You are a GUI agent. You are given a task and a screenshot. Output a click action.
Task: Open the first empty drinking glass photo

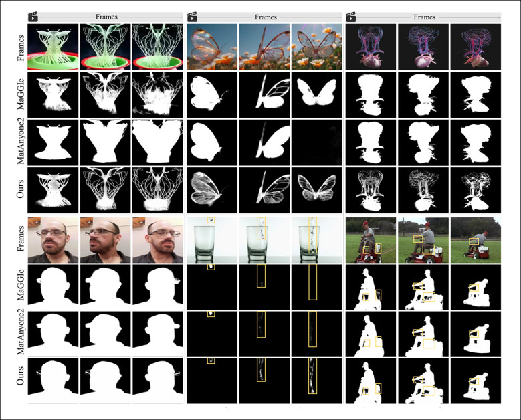(212, 240)
